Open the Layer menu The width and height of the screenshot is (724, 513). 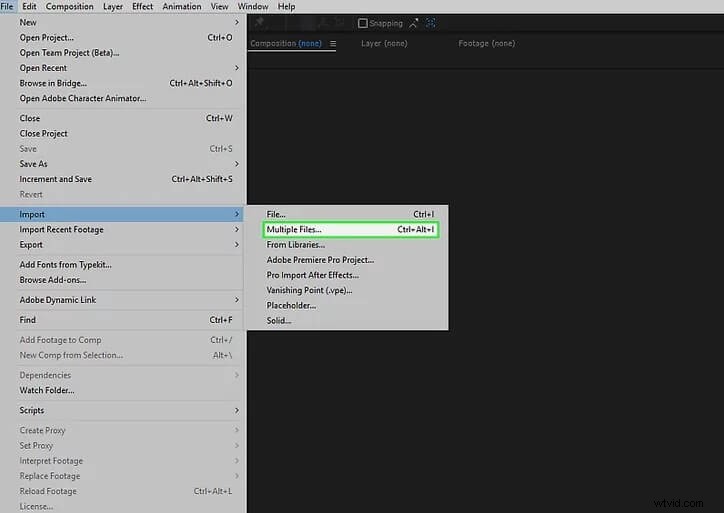coord(113,6)
